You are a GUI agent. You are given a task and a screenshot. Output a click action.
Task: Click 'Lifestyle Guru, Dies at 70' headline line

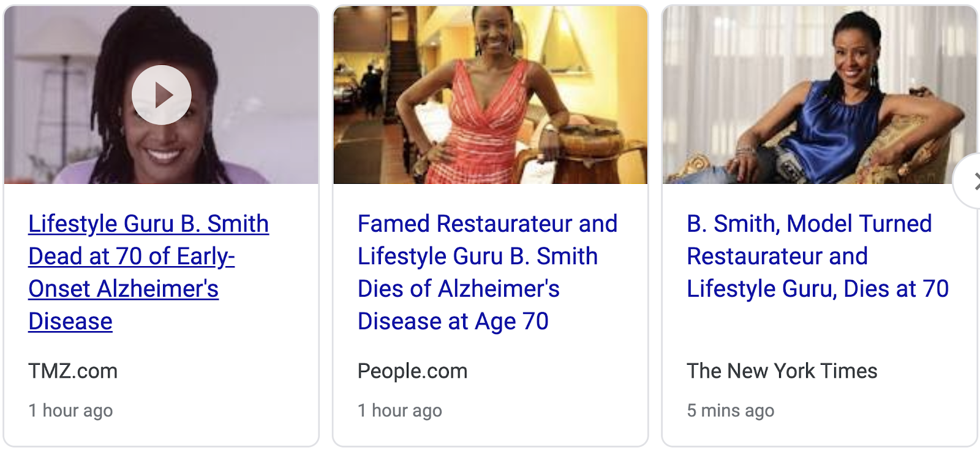tap(817, 289)
